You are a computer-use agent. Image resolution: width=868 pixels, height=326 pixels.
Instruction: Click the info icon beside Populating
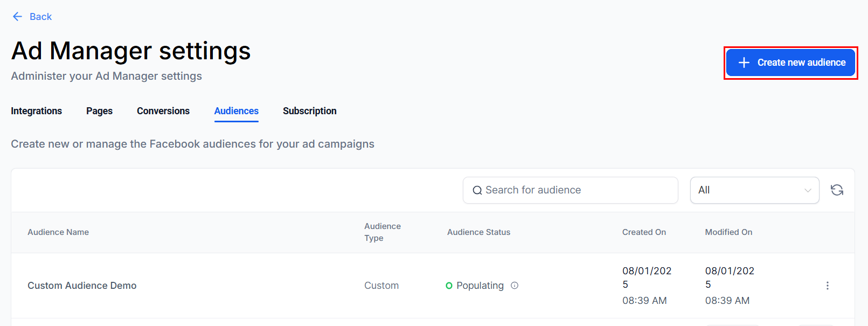(x=515, y=286)
